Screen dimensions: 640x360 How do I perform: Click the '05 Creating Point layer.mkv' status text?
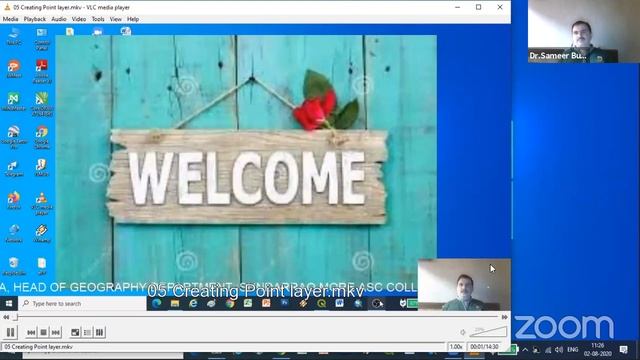click(x=38, y=347)
